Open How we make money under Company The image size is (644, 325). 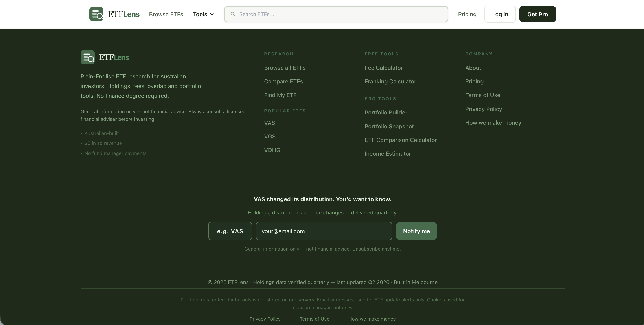493,123
